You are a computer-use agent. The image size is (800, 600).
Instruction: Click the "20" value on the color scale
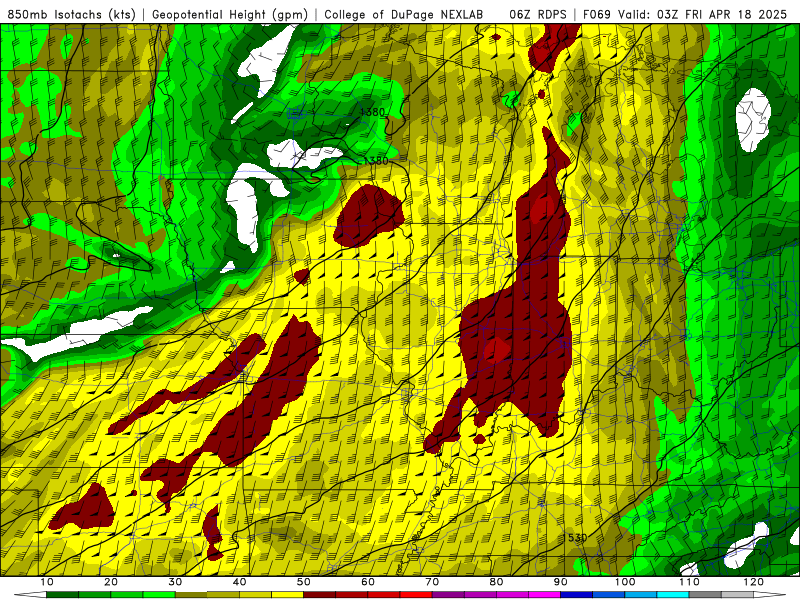111,582
